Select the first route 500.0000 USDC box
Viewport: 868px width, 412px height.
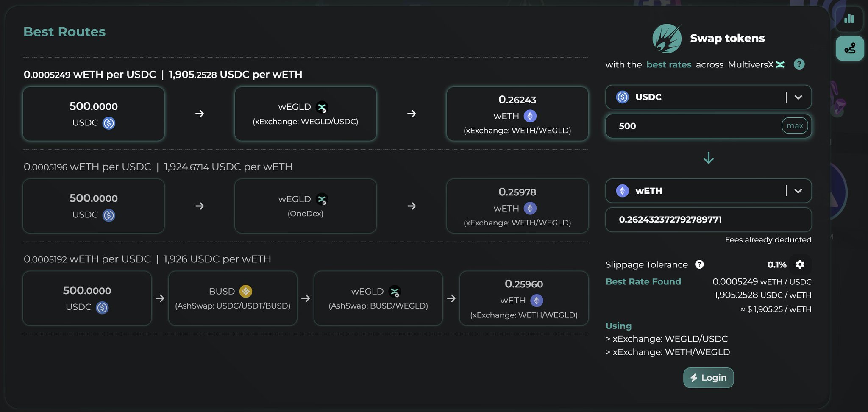[94, 114]
